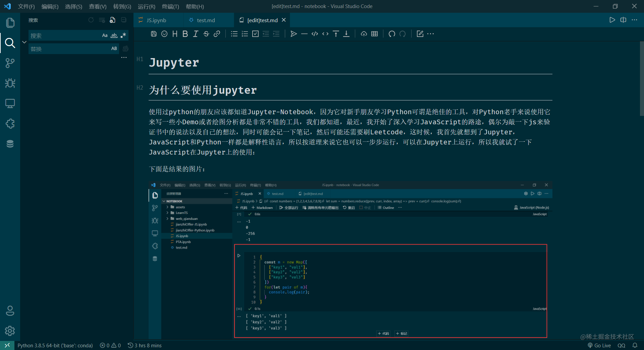Apply strikethrough formatting
The width and height of the screenshot is (644, 350).
206,34
